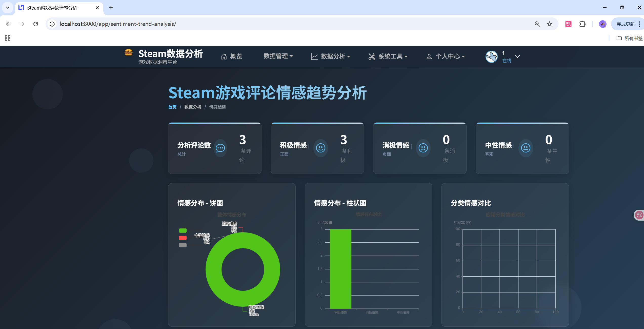Click the 分类情感对比 chart grid
Viewport: 644px width, 329px height.
509,269
